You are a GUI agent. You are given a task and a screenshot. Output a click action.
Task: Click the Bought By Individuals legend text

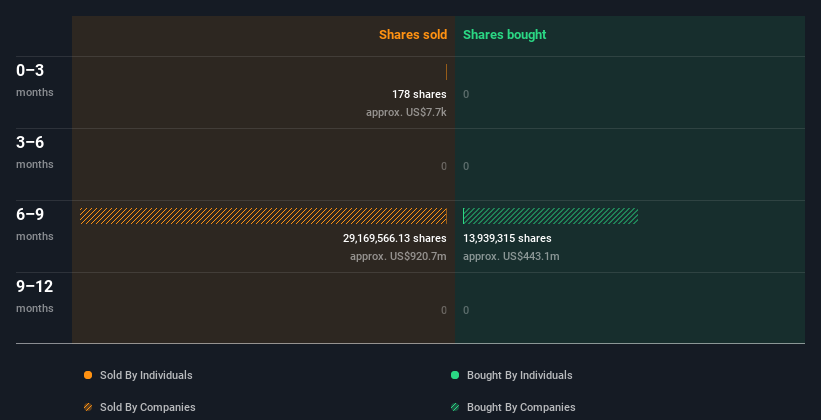519,375
